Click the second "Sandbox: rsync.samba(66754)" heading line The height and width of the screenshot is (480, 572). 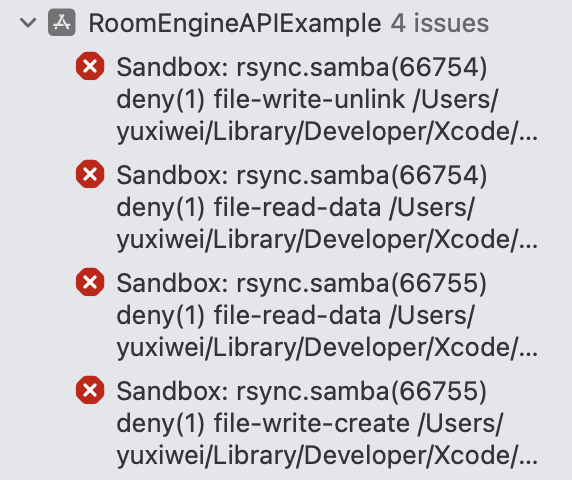coord(302,175)
